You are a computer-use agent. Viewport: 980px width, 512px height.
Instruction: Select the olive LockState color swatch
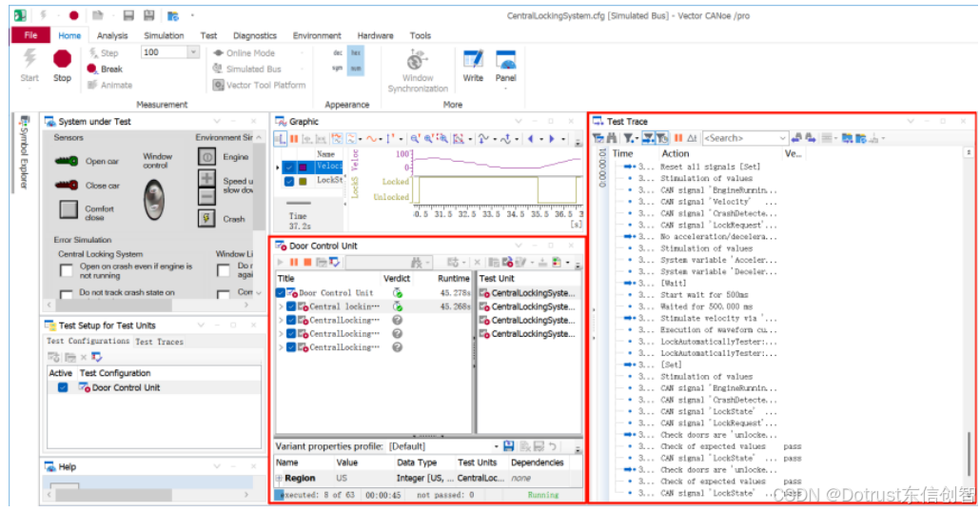coord(304,182)
